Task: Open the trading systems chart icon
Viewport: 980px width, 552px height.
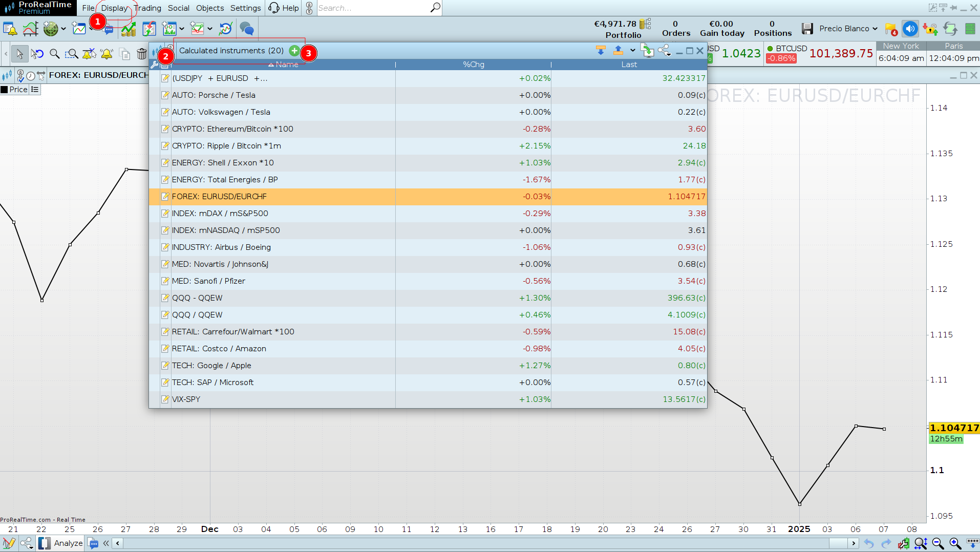Action: [x=197, y=29]
